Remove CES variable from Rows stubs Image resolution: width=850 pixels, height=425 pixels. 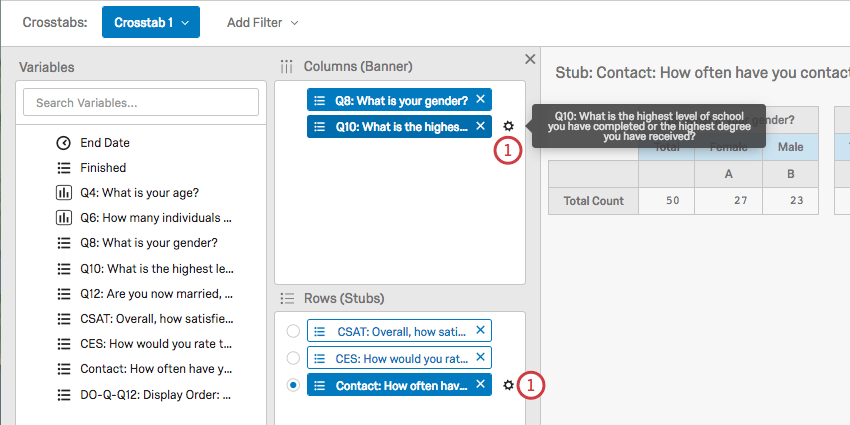481,357
